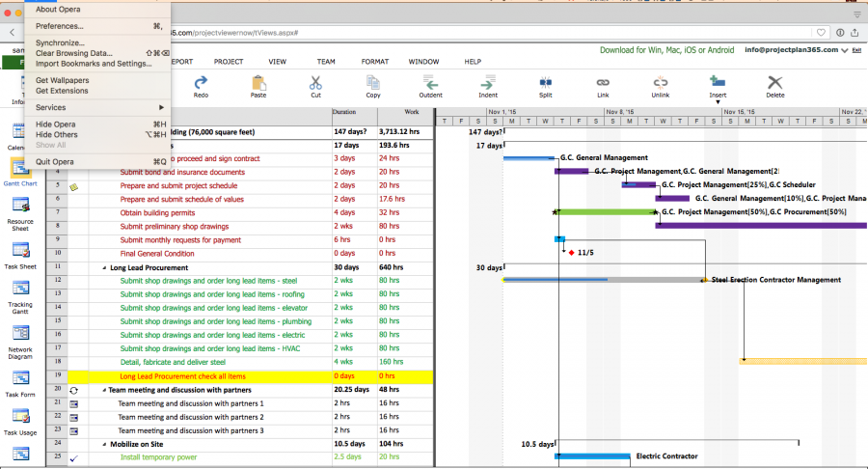Open the TEAM ribbon menu
The image size is (868, 469).
point(326,62)
